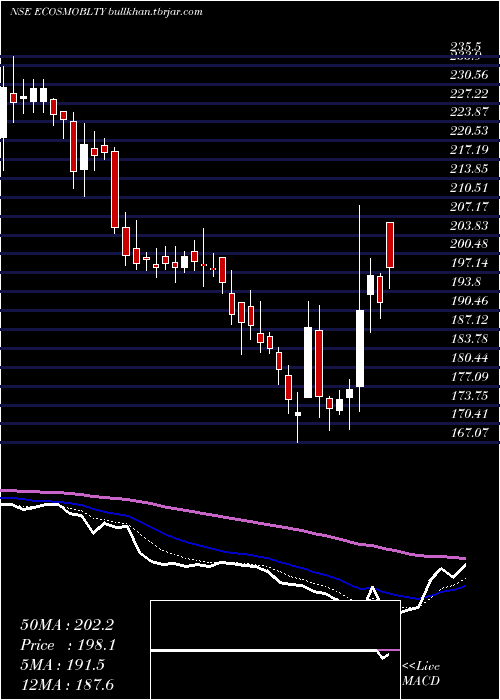Click the 227.22 price axis label
Screen dimensions: 500x700
tap(468, 94)
